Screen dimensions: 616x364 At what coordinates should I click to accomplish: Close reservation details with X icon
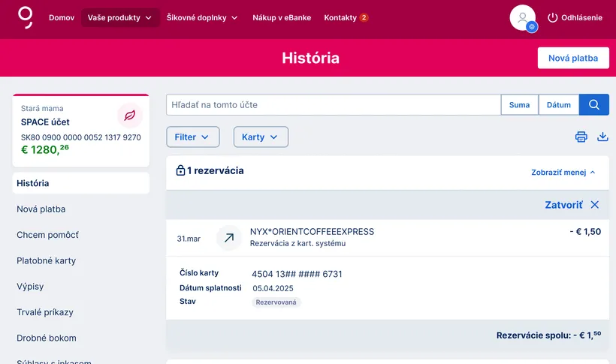tap(595, 205)
